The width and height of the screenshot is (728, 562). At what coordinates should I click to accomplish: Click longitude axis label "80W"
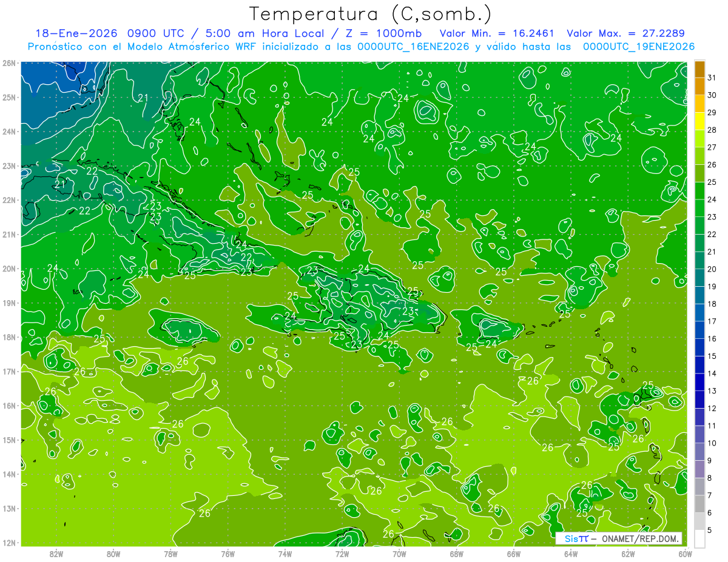click(113, 554)
